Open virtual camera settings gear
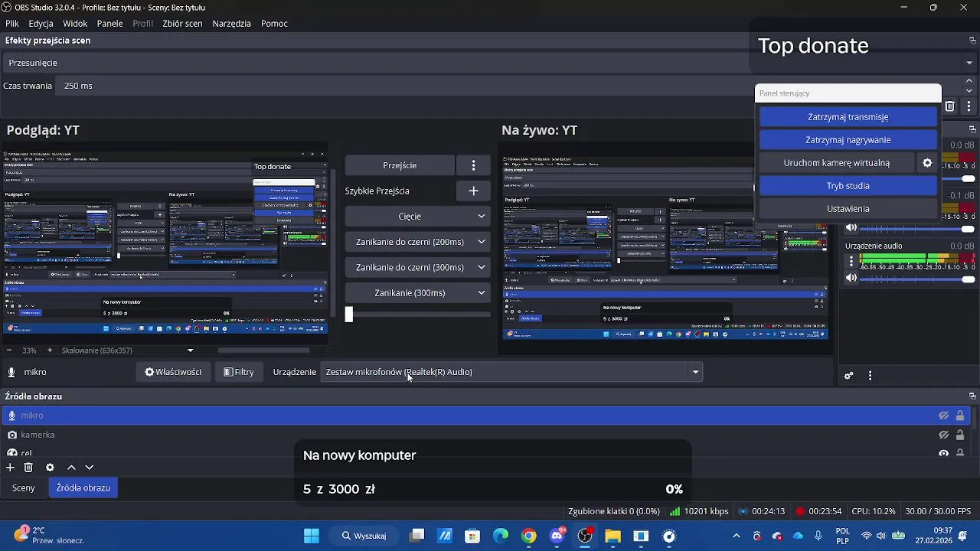980x551 pixels. click(x=927, y=163)
